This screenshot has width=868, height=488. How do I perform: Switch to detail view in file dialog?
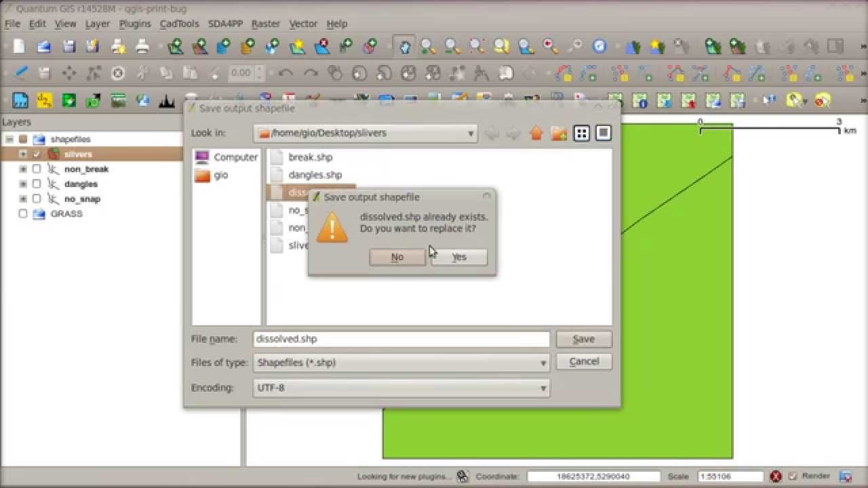603,133
